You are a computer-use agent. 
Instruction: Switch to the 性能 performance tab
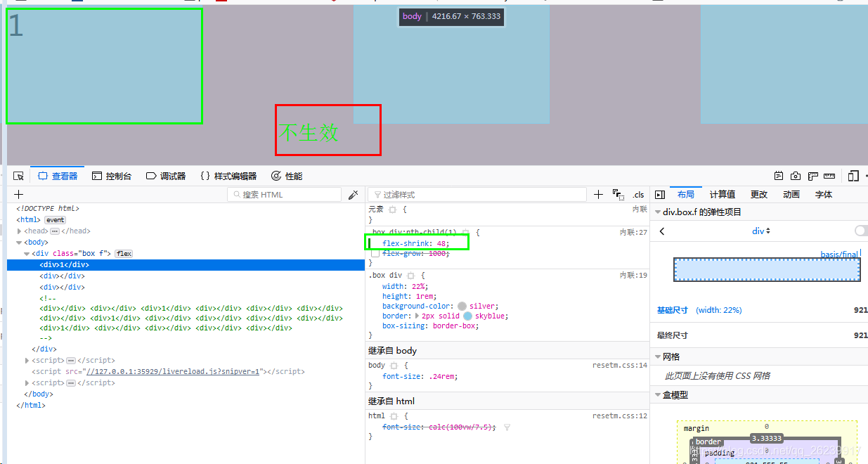coord(287,176)
